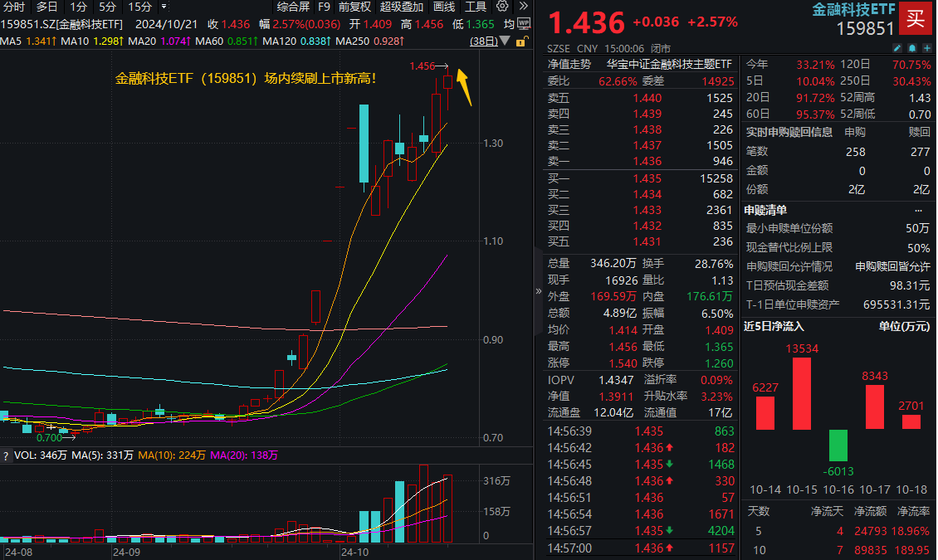Expand hidden toolbar items via the >> chevron
The height and width of the screenshot is (560, 938).
524,7
